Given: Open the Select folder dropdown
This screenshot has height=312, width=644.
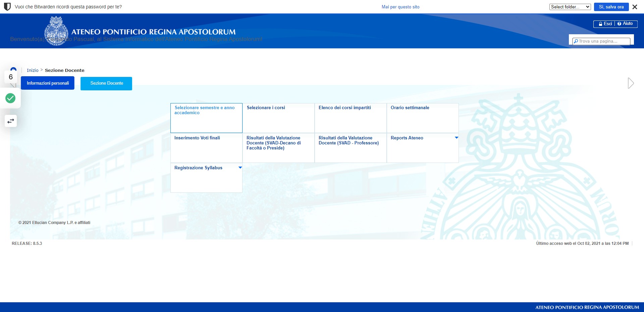Looking at the screenshot, I should [570, 7].
